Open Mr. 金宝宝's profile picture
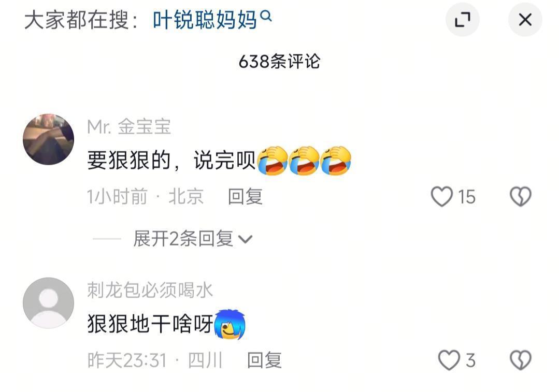This screenshot has width=559, height=392. click(49, 139)
